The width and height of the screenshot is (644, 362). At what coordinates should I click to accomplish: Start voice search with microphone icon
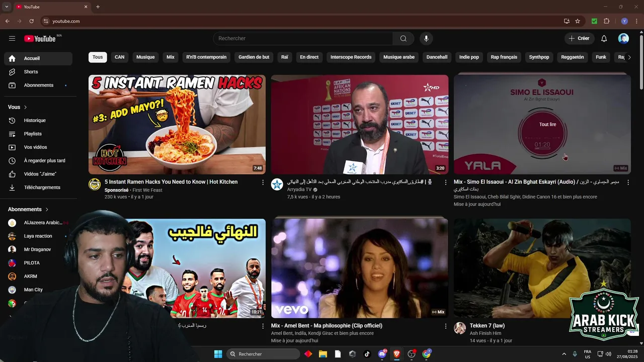coord(426,39)
